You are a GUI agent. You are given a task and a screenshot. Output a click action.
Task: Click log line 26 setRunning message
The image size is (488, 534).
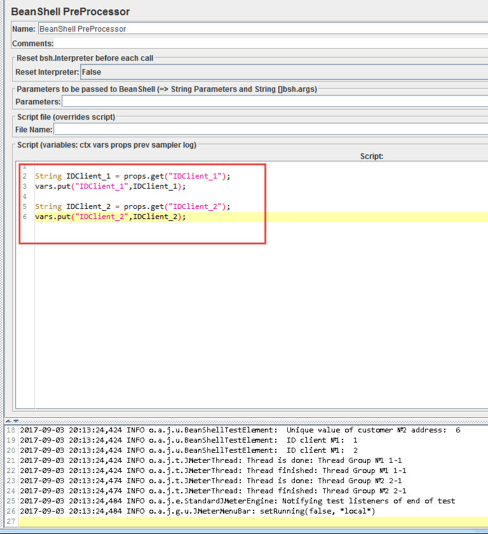(198, 511)
